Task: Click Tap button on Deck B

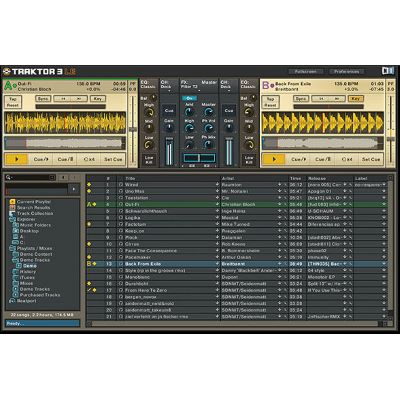Action: pos(270,99)
